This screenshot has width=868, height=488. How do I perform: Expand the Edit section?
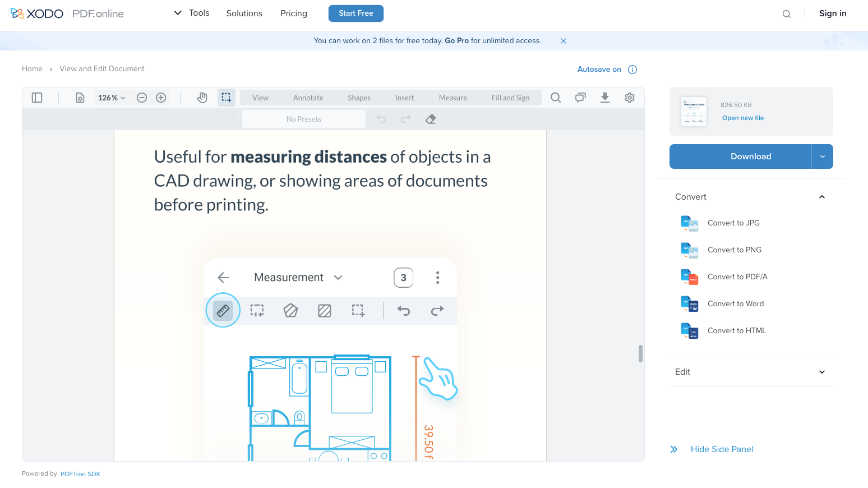[822, 372]
